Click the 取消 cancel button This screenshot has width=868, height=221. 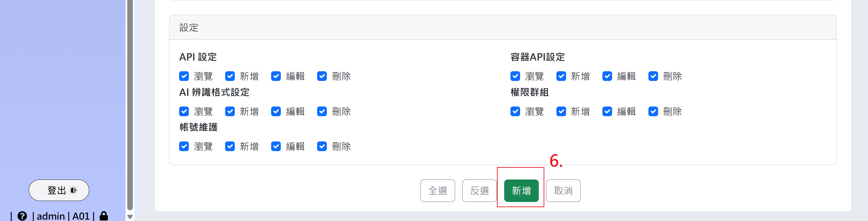pyautogui.click(x=563, y=191)
